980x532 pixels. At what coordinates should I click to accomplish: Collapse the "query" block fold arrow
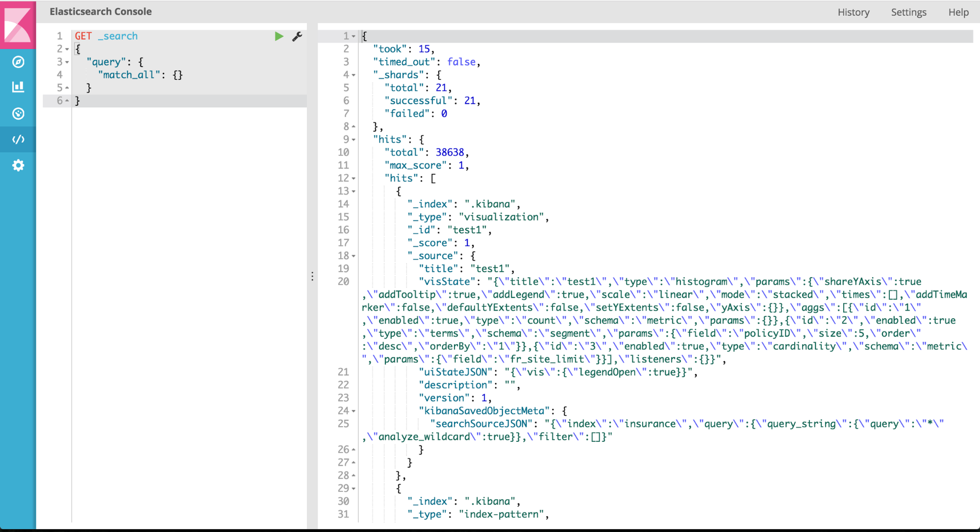[x=67, y=62]
